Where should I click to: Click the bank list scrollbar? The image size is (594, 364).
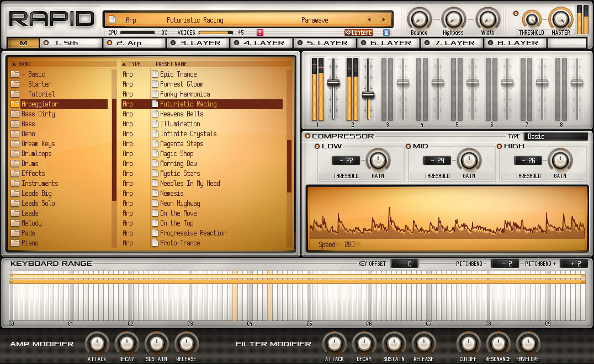[114, 150]
